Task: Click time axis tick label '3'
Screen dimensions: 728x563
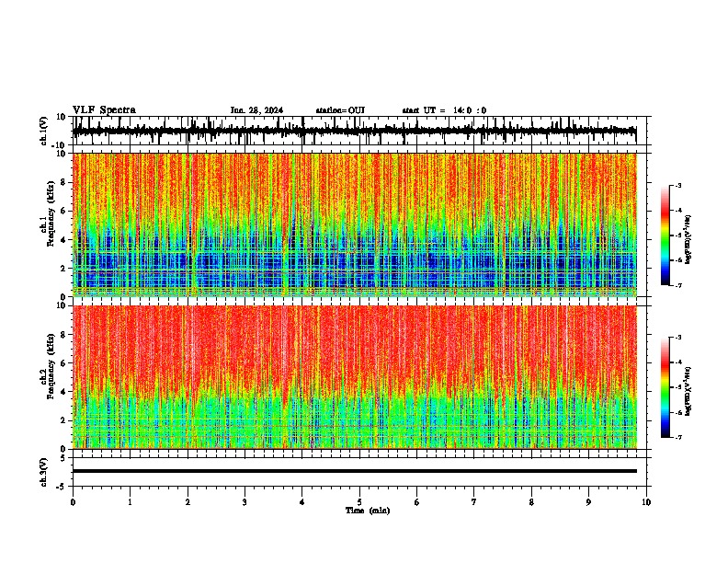Action: pyautogui.click(x=245, y=502)
